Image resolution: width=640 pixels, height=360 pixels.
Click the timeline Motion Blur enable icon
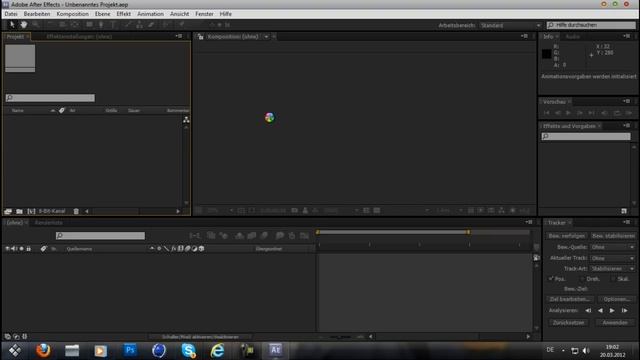[264, 236]
